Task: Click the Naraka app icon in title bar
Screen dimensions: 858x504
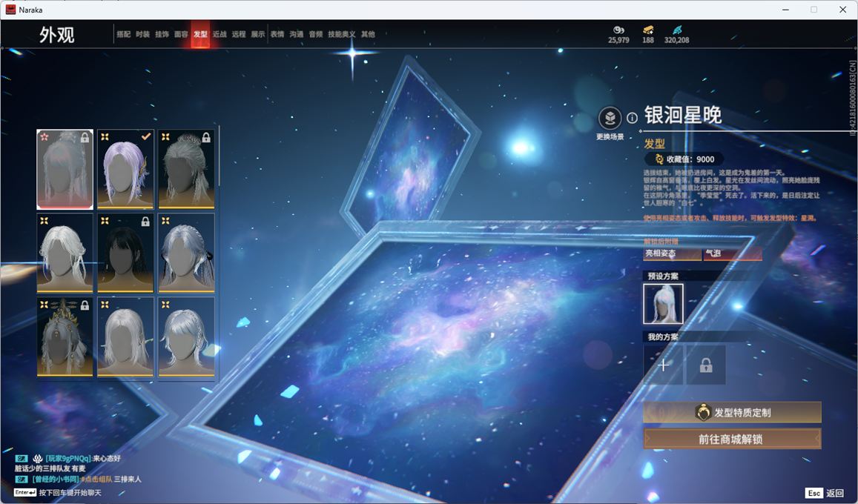Action: tap(10, 10)
